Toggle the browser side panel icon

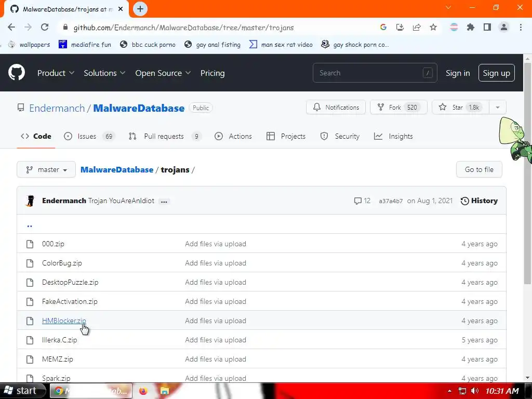[x=487, y=27]
